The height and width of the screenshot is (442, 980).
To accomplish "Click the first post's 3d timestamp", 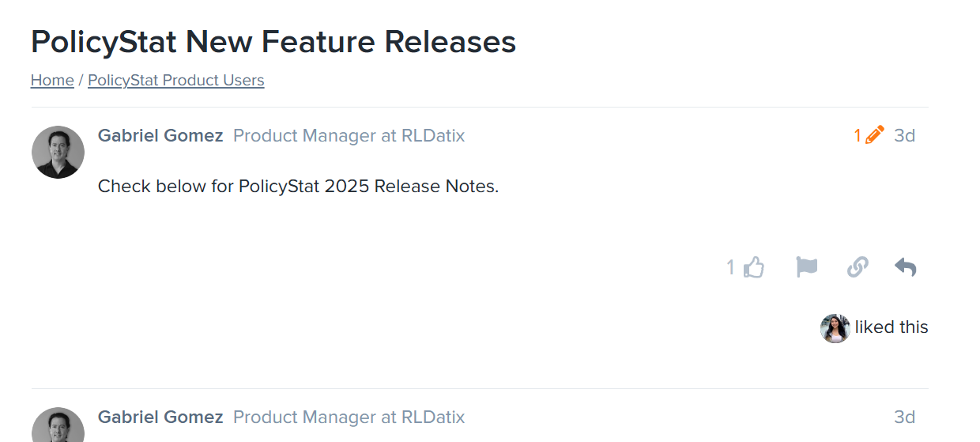I will tap(904, 136).
